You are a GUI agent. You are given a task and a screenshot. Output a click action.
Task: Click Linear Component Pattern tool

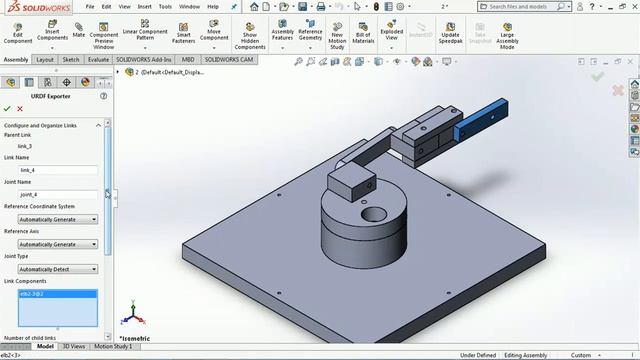pos(145,29)
